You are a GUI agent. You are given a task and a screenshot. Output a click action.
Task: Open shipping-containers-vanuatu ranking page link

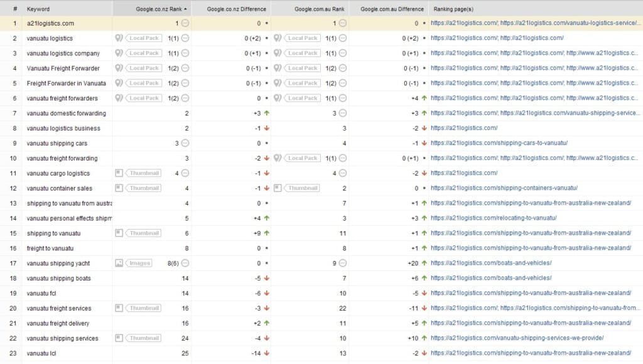point(504,188)
